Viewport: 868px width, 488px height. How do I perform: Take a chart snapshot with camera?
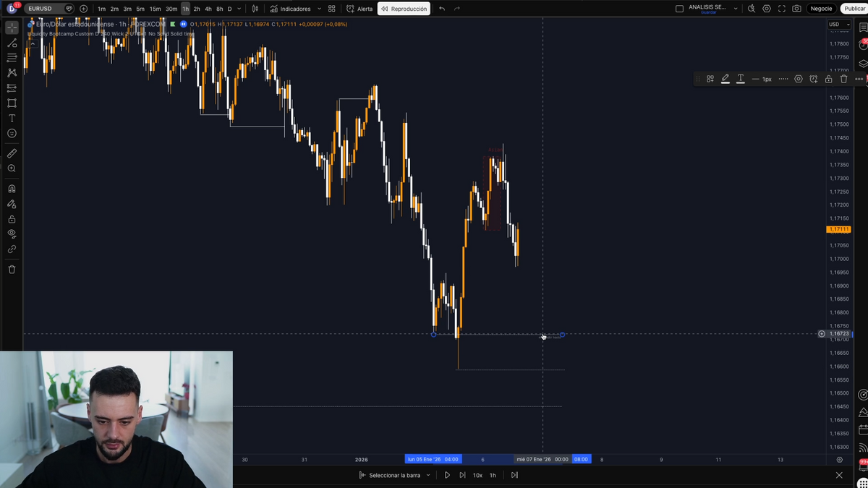pyautogui.click(x=796, y=9)
